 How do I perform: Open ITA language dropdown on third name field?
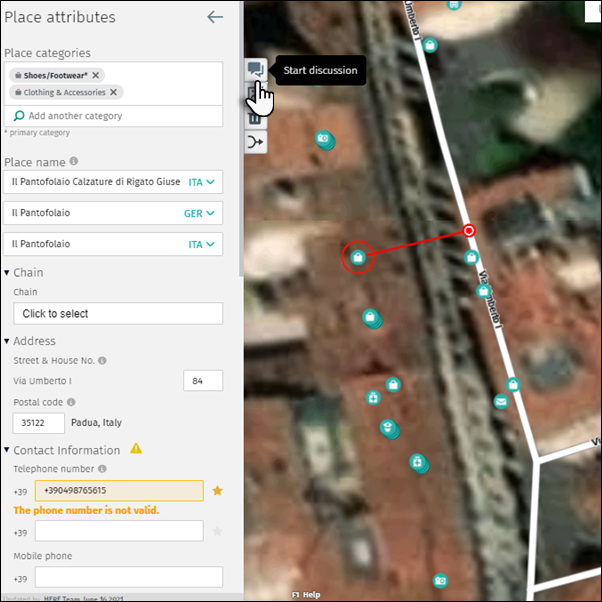click(201, 244)
